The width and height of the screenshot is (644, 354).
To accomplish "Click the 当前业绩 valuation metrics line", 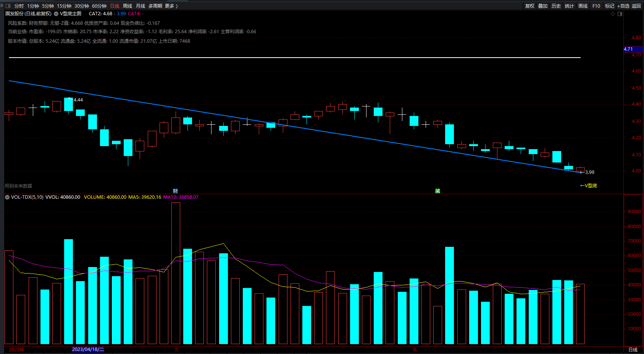I will click(132, 32).
